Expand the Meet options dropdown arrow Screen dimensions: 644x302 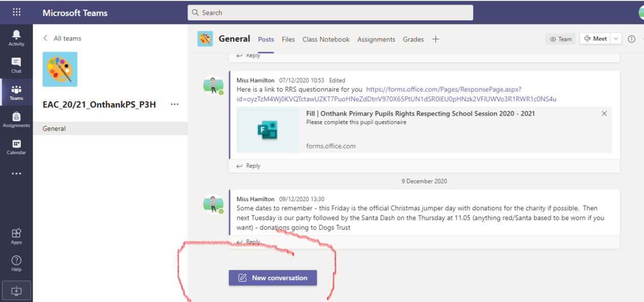tap(616, 39)
